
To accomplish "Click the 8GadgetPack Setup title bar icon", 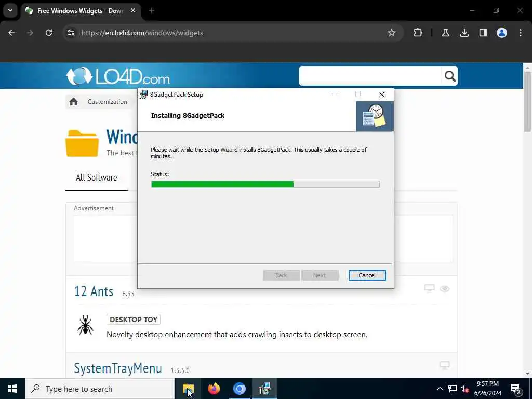I will click(x=144, y=95).
